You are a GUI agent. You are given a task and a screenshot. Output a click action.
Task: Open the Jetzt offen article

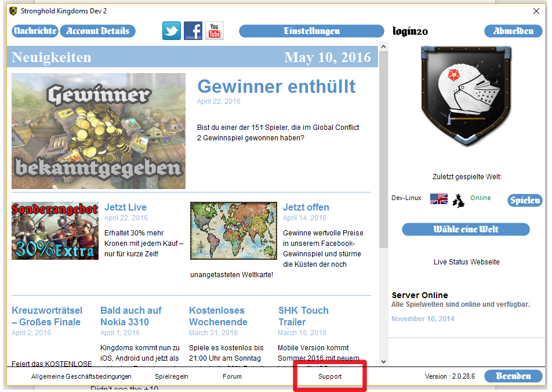tap(306, 207)
